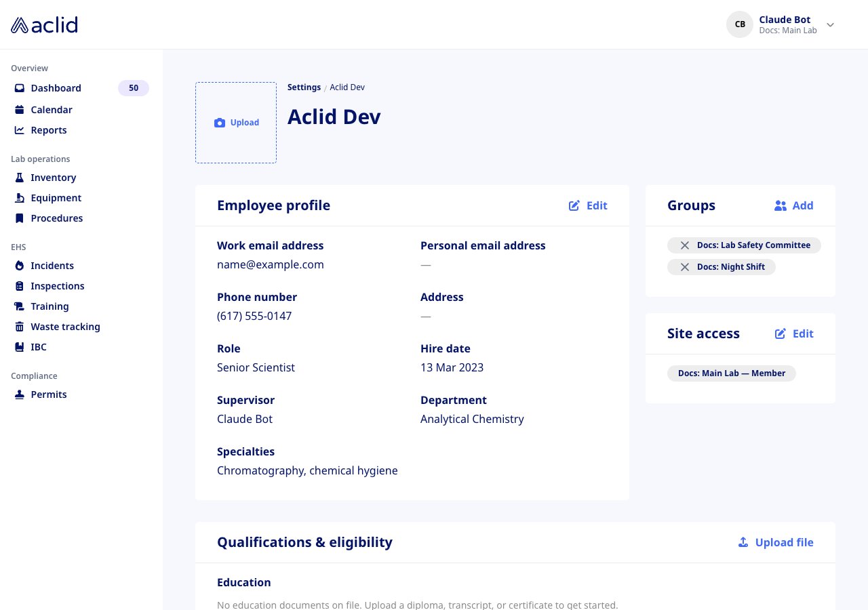Edit Site access
The height and width of the screenshot is (610, 868).
(x=794, y=333)
